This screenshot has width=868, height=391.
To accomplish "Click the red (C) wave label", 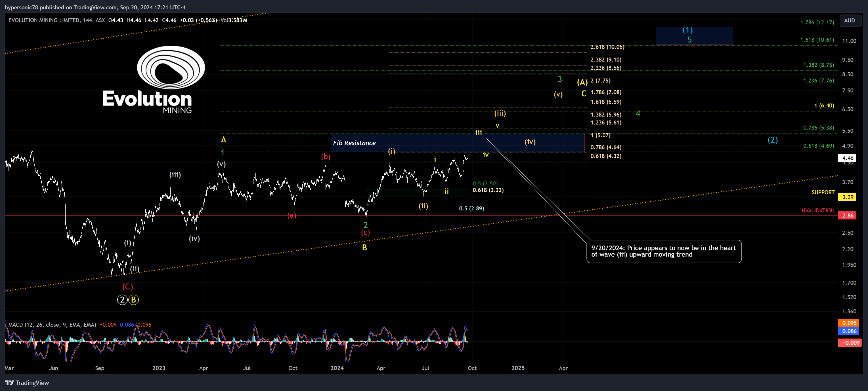I will (x=127, y=287).
